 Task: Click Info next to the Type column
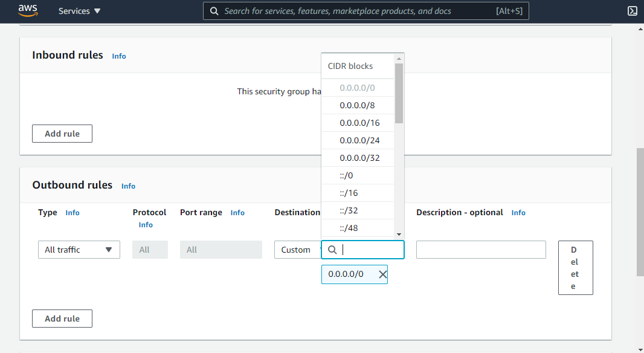click(72, 212)
